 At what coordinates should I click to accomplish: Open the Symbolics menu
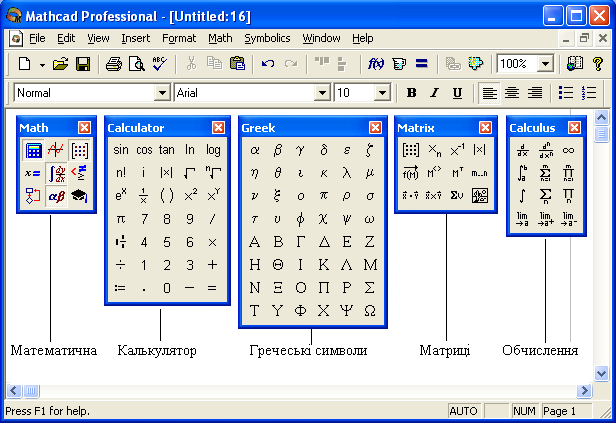point(267,38)
